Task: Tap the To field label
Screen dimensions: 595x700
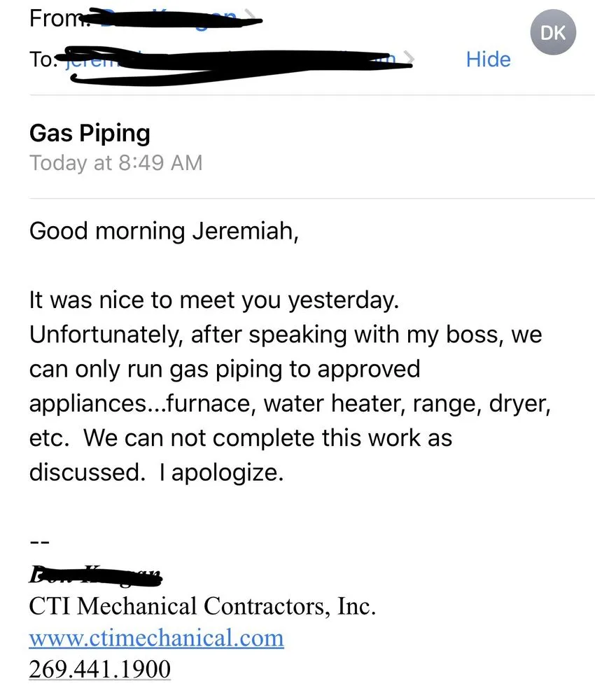Action: pos(43,59)
